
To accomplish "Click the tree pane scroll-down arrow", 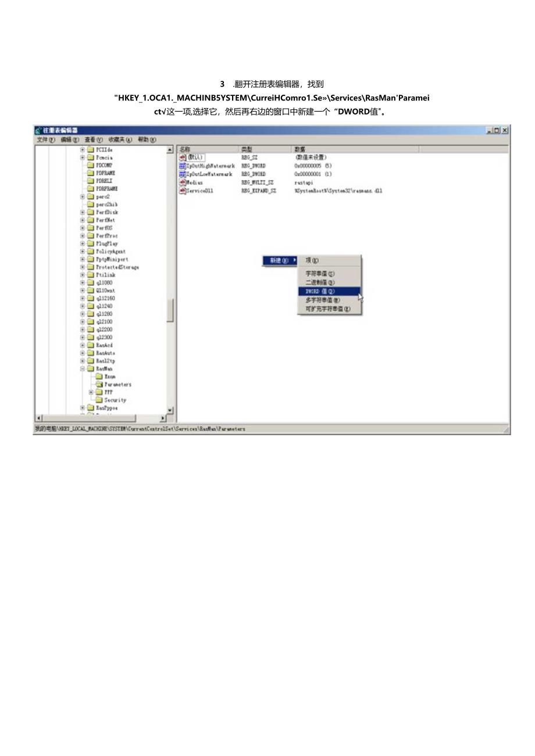I will pyautogui.click(x=170, y=410).
